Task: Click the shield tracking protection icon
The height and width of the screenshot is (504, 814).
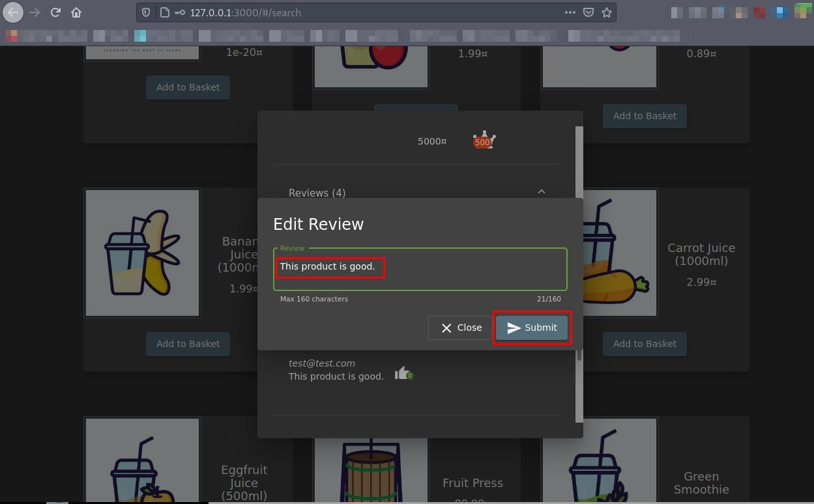Action: (147, 12)
